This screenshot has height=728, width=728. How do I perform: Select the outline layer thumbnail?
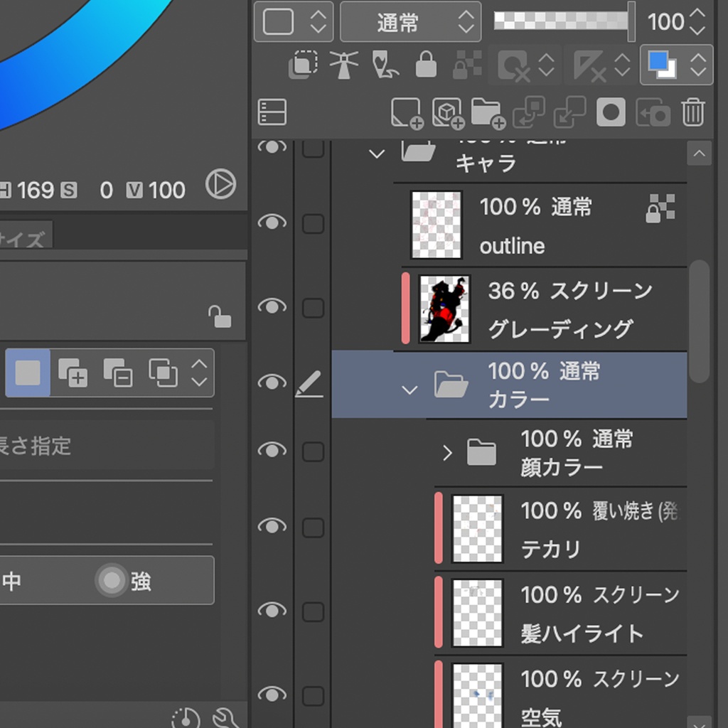tap(437, 225)
